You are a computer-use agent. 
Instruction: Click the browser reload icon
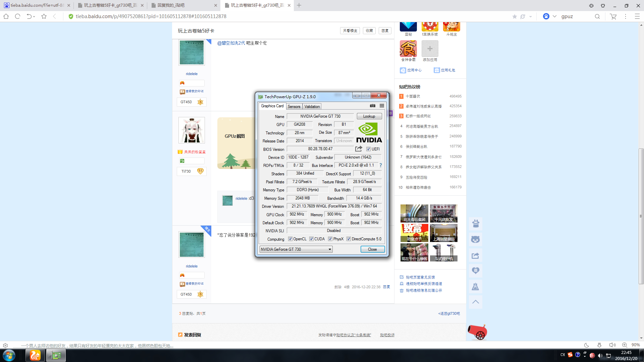tap(18, 16)
